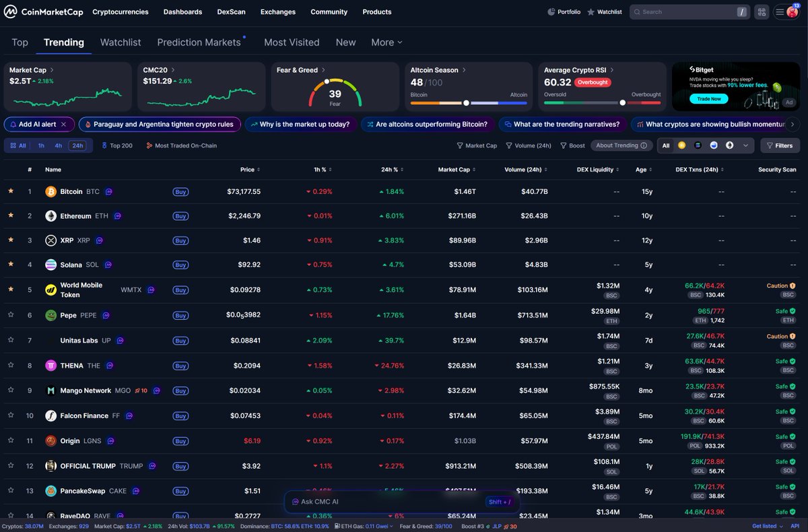This screenshot has height=532, width=808.
Task: Dismiss the Add AI alert chip
Action: [x=64, y=125]
